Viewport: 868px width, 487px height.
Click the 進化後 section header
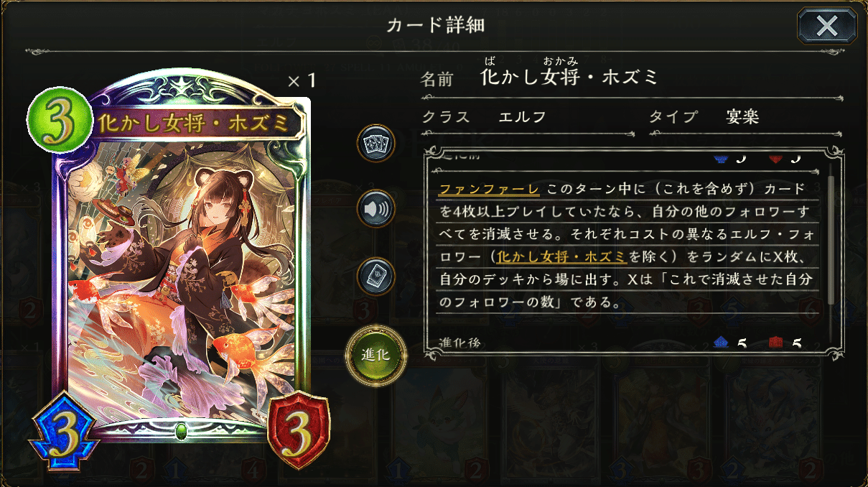(458, 343)
